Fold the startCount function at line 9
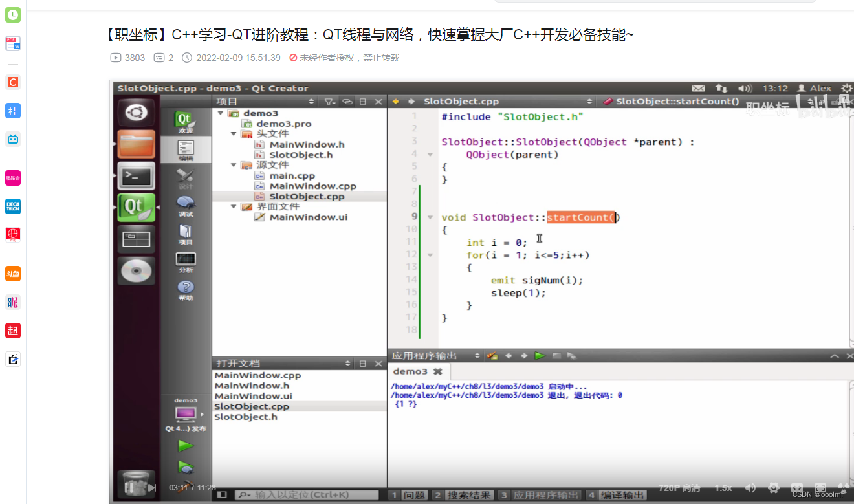This screenshot has width=854, height=504. coord(430,217)
